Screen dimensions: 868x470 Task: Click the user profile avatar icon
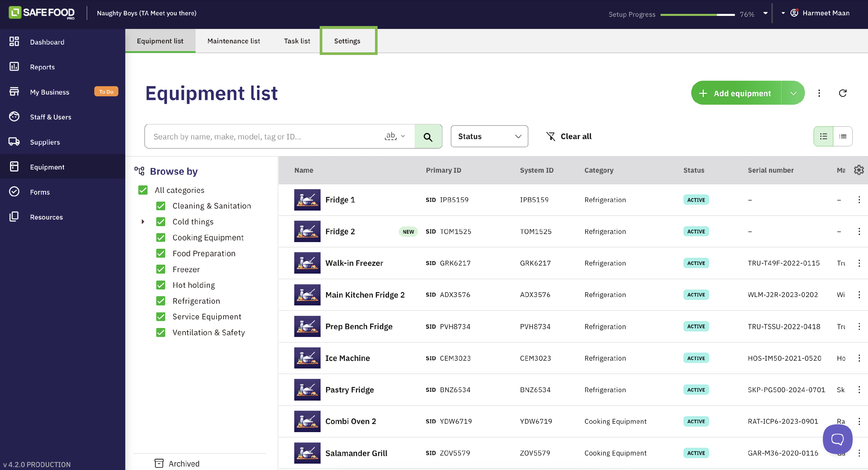pos(794,13)
